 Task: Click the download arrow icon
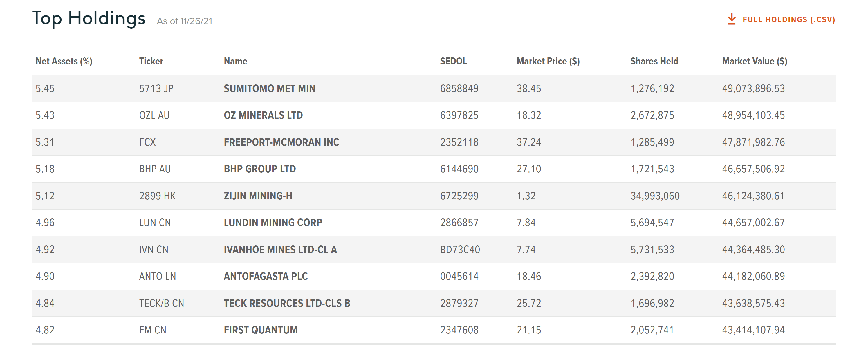[731, 19]
